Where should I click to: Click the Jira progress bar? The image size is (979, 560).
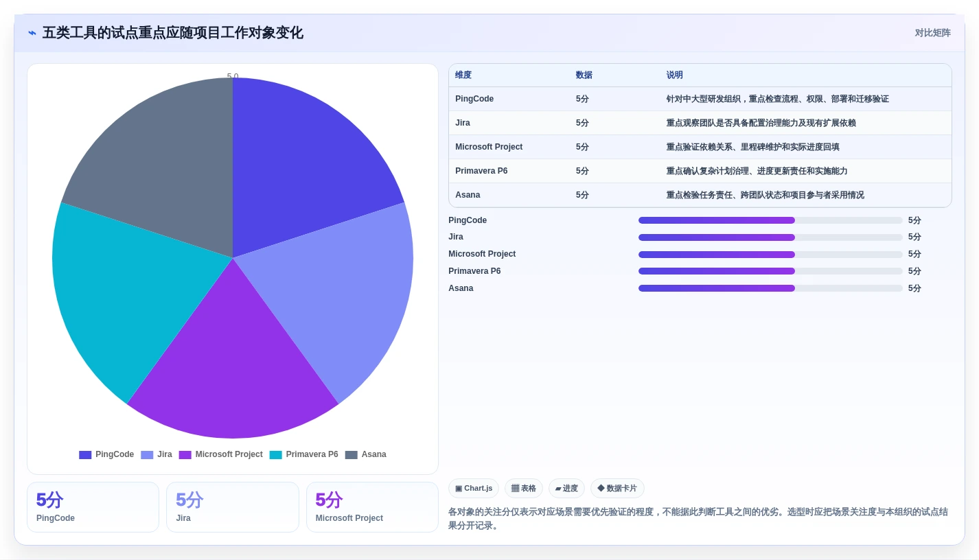pyautogui.click(x=770, y=237)
